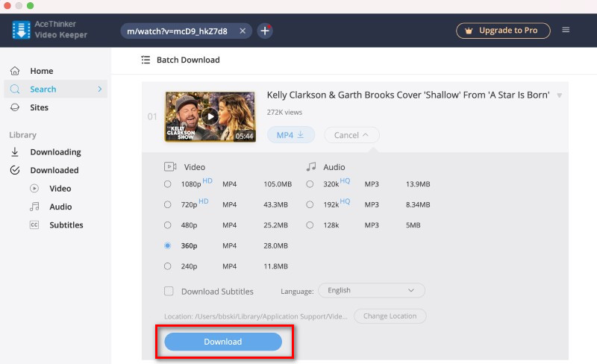Click the download Location path text

256,316
